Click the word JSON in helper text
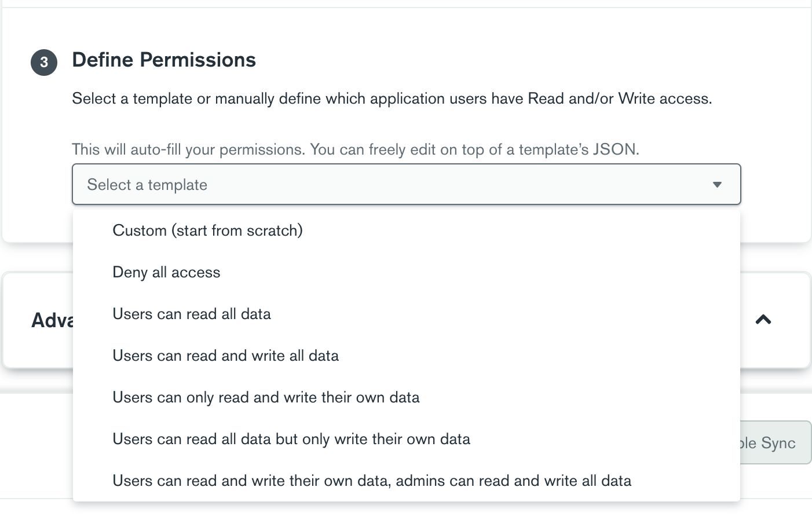The image size is (812, 520). pyautogui.click(x=615, y=149)
